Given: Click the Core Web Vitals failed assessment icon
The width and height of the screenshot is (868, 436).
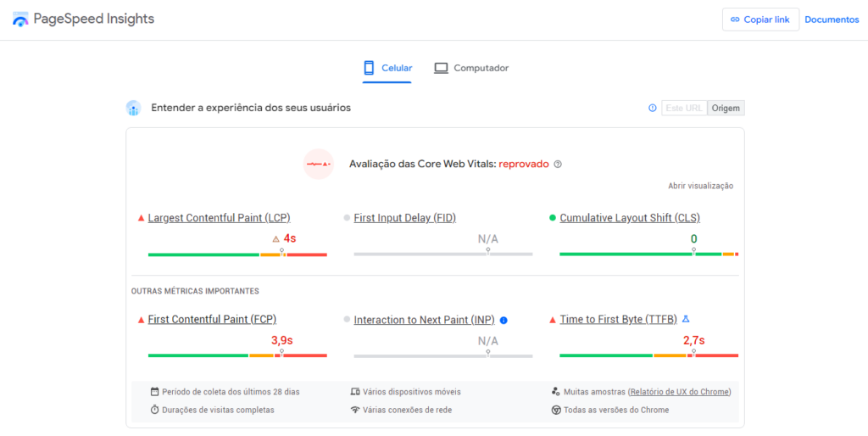Looking at the screenshot, I should [x=319, y=164].
